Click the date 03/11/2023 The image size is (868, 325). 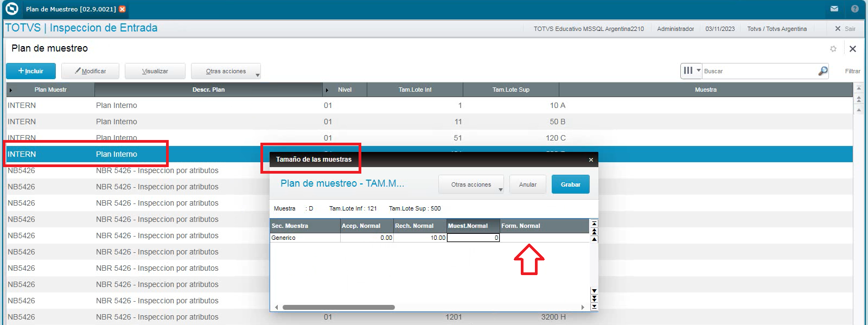[x=720, y=29]
